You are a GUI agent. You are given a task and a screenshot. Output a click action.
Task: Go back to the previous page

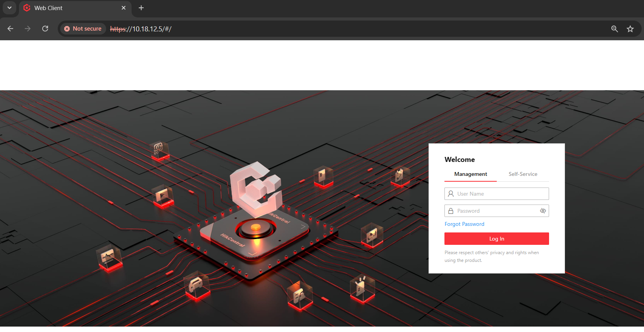[10, 29]
